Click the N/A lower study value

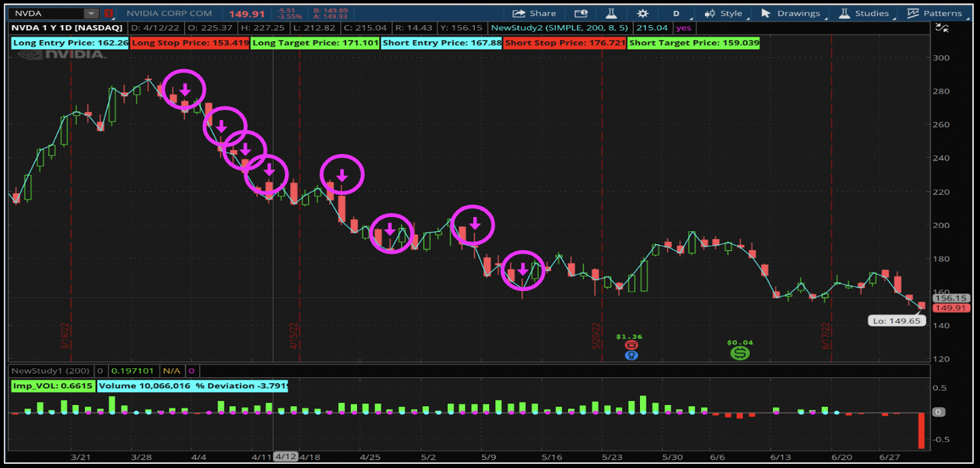click(172, 371)
